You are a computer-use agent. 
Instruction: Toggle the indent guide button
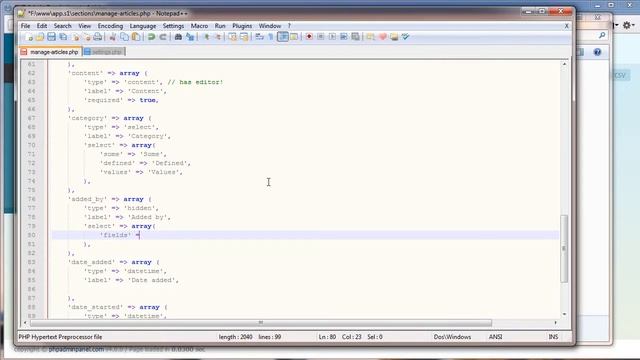(x=282, y=37)
